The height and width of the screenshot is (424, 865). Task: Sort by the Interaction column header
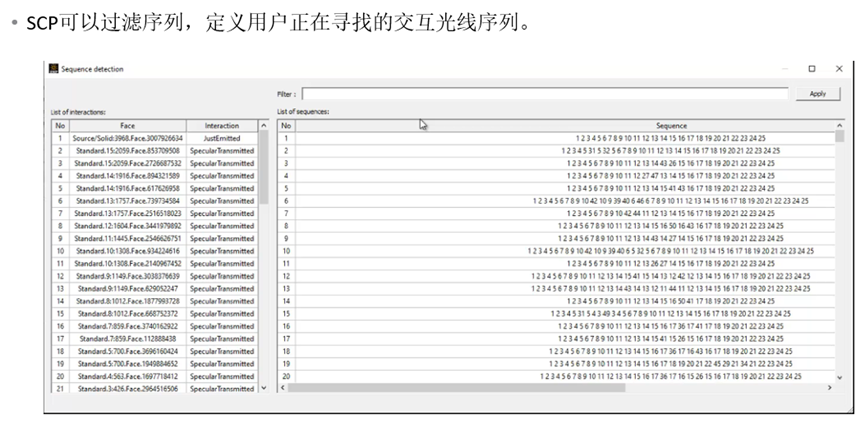click(x=222, y=126)
